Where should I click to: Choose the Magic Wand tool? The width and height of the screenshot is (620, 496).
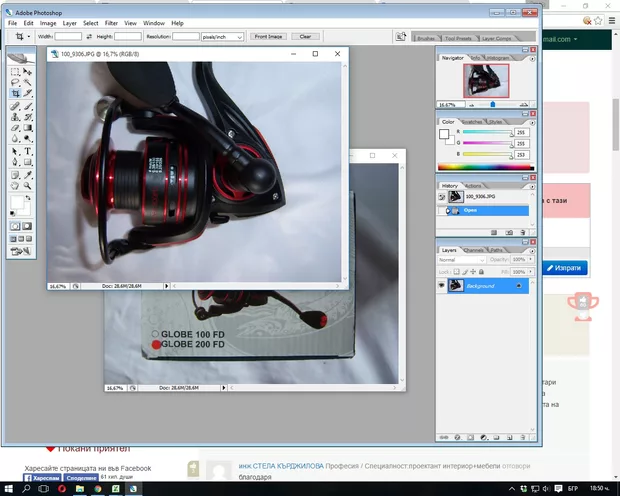pos(28,83)
